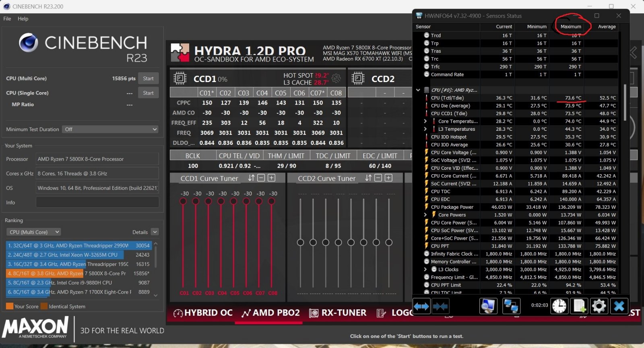Click the C08 curve tuner slider knob
The height and width of the screenshot is (348, 644).
click(272, 201)
